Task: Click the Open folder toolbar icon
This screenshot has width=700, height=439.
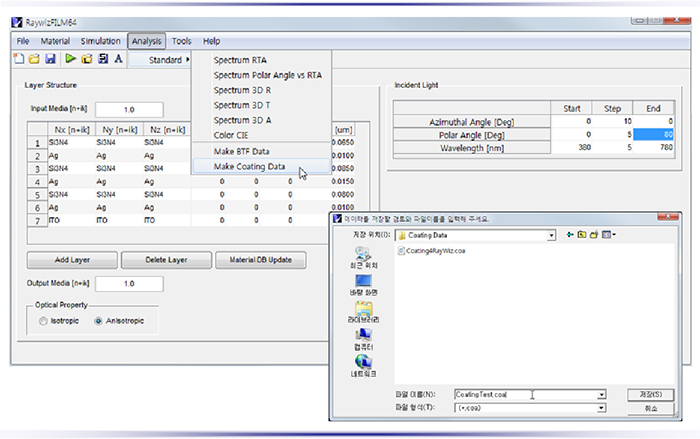Action: click(x=33, y=60)
